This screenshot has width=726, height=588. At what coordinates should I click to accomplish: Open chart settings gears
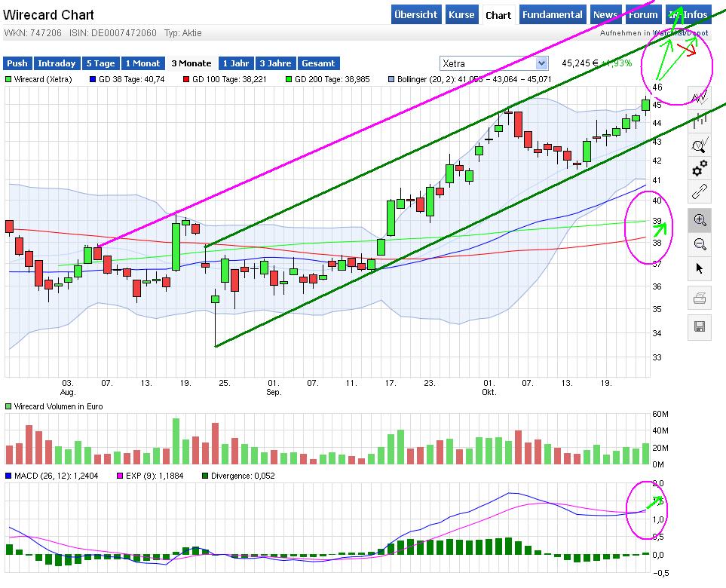[x=699, y=168]
